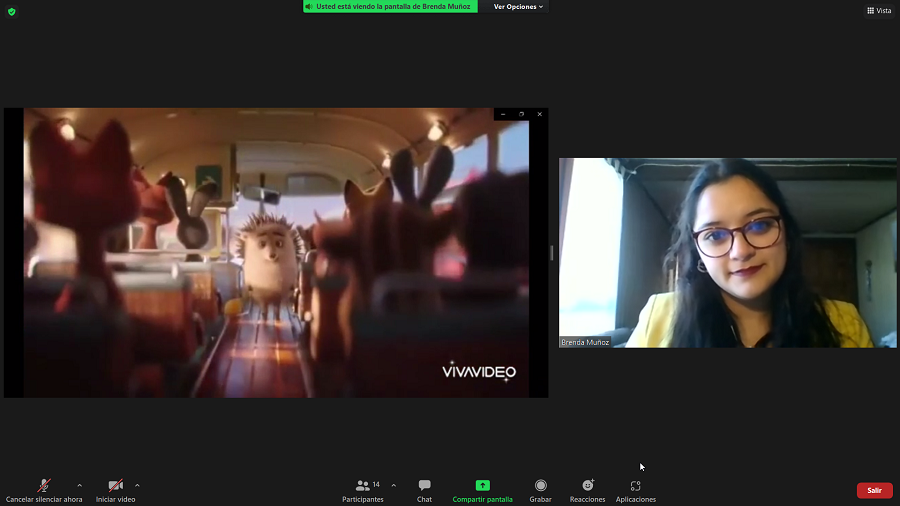Click the divider handle between share and video

[x=552, y=252]
